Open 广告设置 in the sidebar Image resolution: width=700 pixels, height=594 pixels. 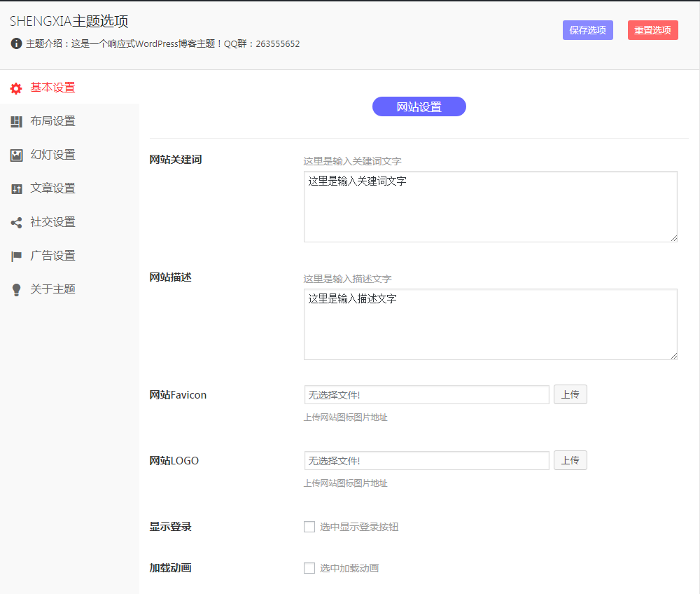(69, 256)
